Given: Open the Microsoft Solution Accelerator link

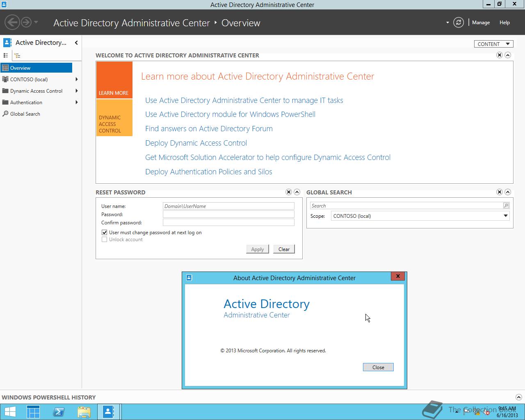Looking at the screenshot, I should click(268, 157).
